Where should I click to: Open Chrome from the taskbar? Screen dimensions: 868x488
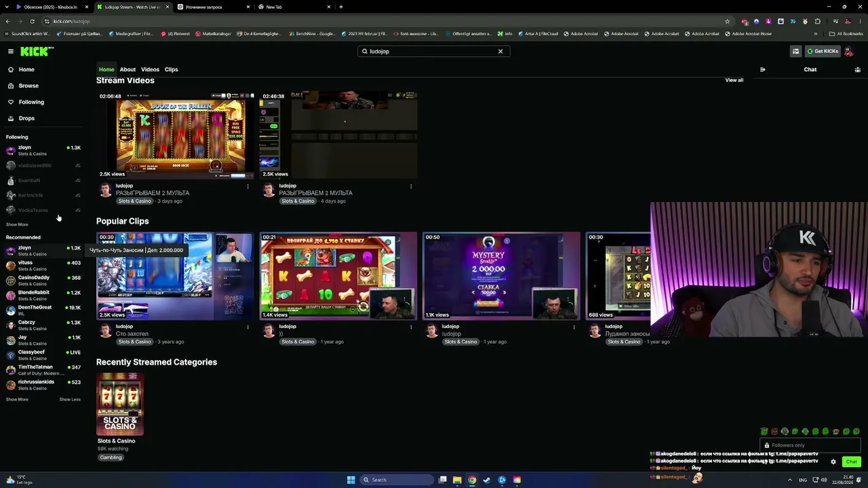(472, 480)
